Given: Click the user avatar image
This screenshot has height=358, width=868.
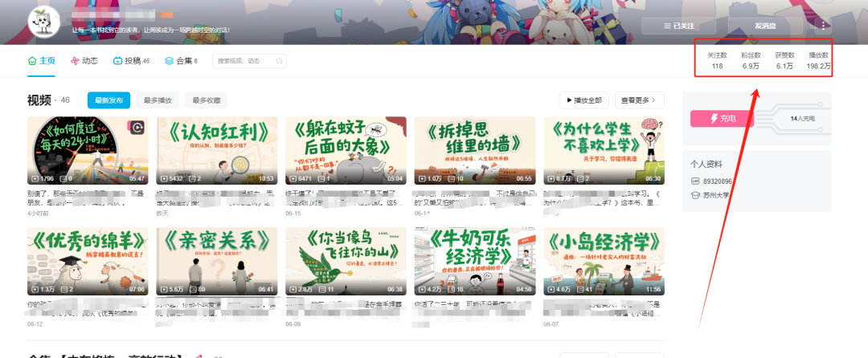Looking at the screenshot, I should 43,22.
